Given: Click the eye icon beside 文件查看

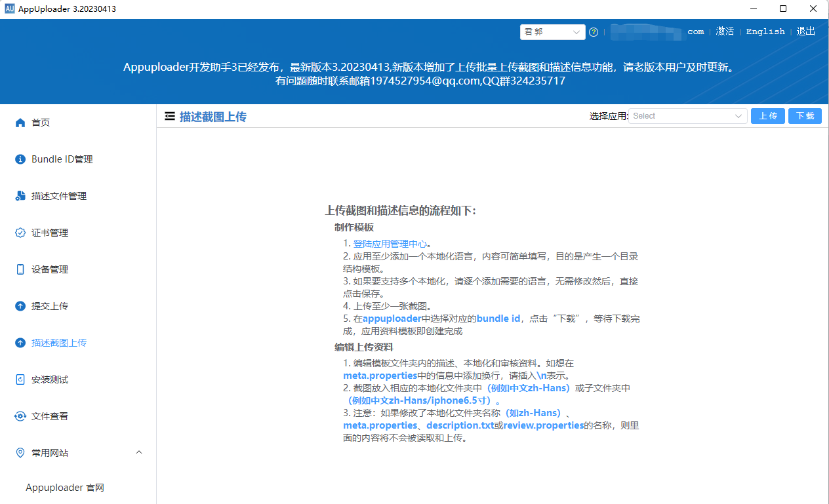Looking at the screenshot, I should (x=20, y=416).
